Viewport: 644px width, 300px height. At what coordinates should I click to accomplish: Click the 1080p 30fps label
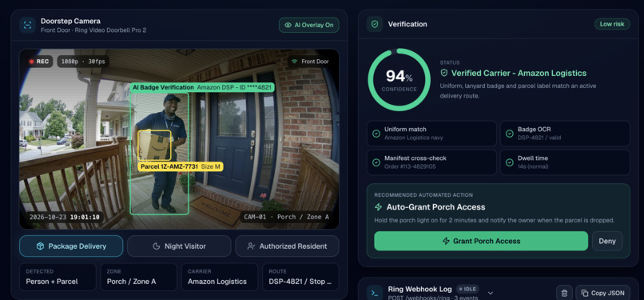coord(83,62)
